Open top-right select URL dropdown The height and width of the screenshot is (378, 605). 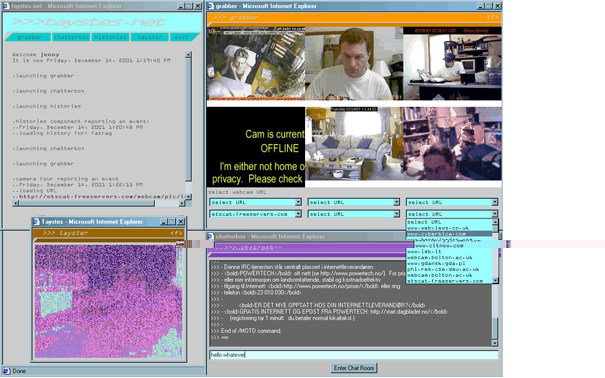pos(452,202)
